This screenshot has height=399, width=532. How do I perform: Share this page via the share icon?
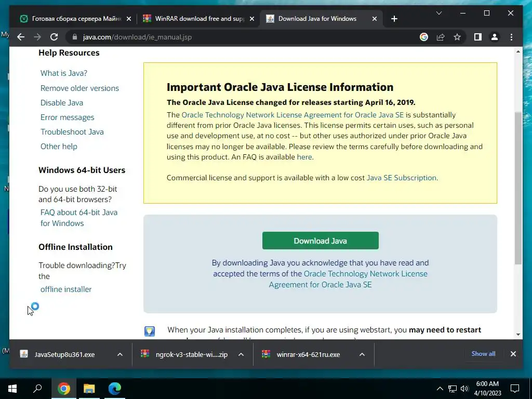[x=441, y=37]
